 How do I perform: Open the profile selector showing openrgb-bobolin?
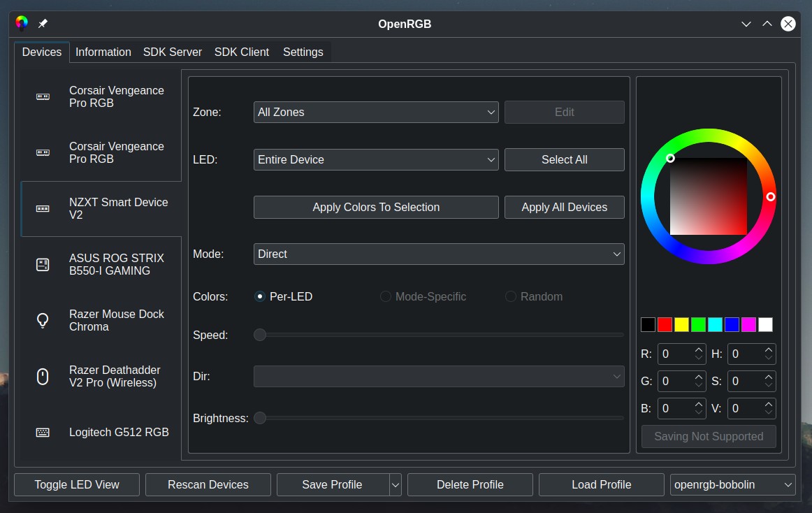tap(733, 485)
